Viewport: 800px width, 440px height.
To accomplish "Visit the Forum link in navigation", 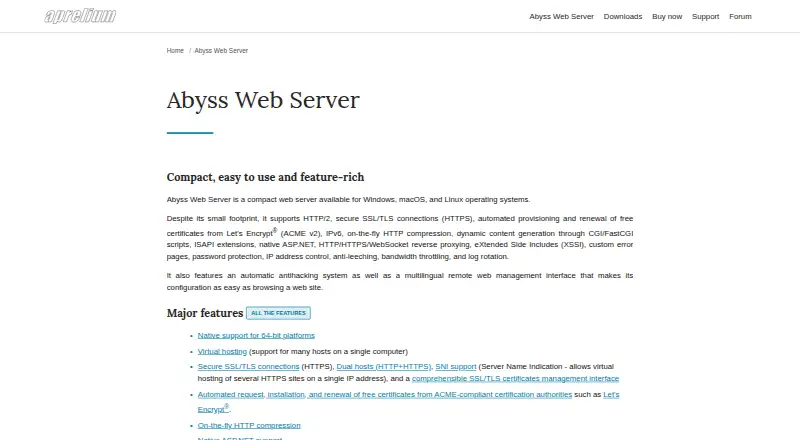I will [740, 16].
